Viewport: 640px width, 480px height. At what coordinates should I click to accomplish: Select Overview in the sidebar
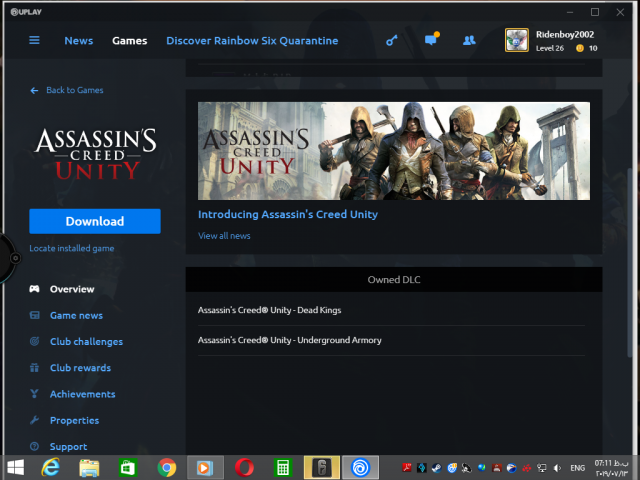pyautogui.click(x=72, y=289)
